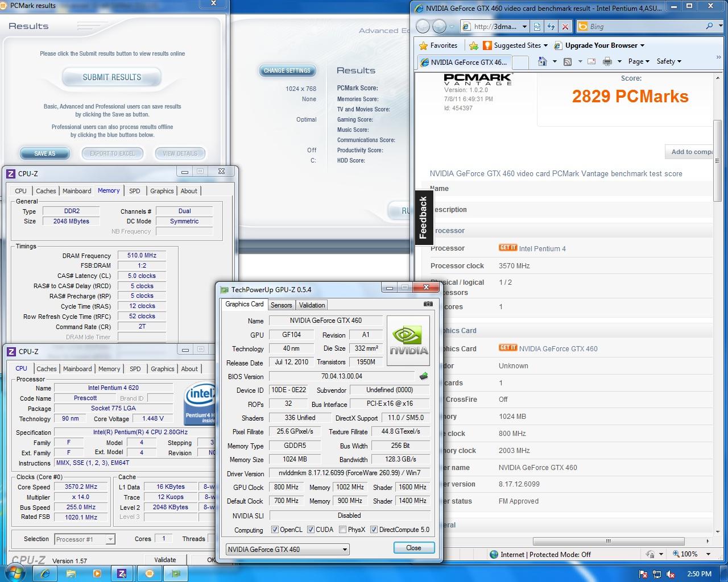This screenshot has height=582, width=728.
Task: Click the Add to Favorites Bar icon
Action: (x=474, y=45)
